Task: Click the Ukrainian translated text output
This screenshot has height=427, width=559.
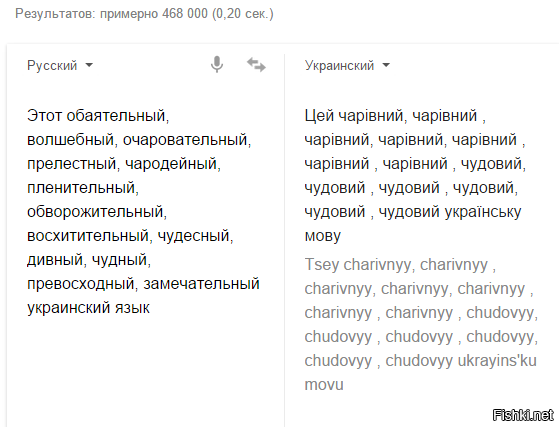Action: pos(415,176)
